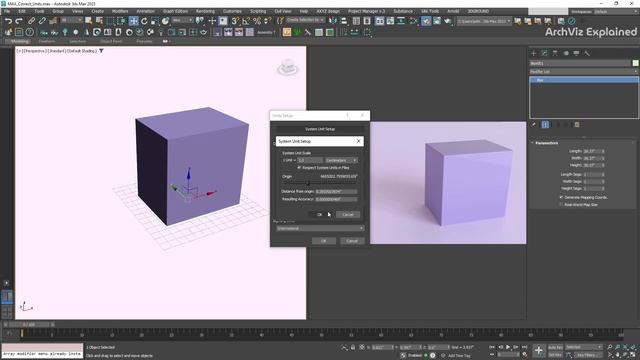Toggle the selection lock icon in status bar

coord(353,347)
